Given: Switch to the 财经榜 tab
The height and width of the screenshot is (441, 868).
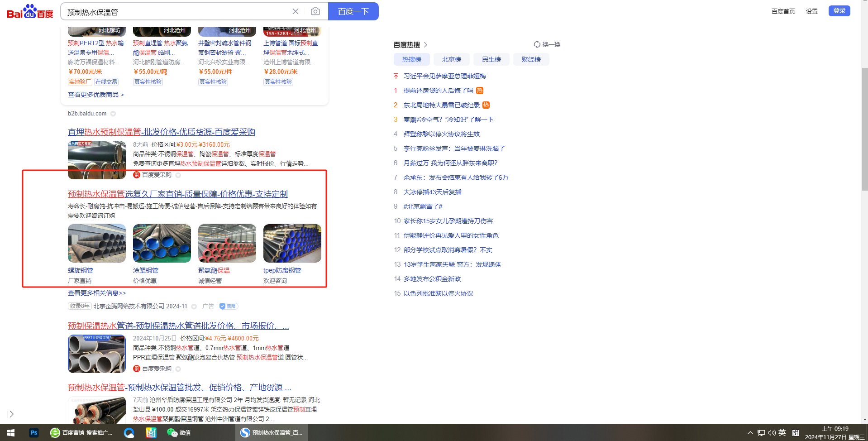Looking at the screenshot, I should [531, 59].
